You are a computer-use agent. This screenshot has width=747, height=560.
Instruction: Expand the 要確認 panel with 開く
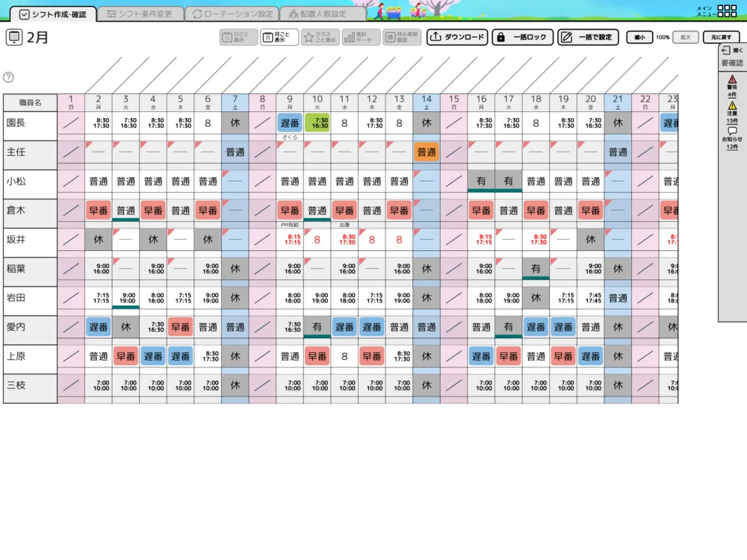click(732, 50)
